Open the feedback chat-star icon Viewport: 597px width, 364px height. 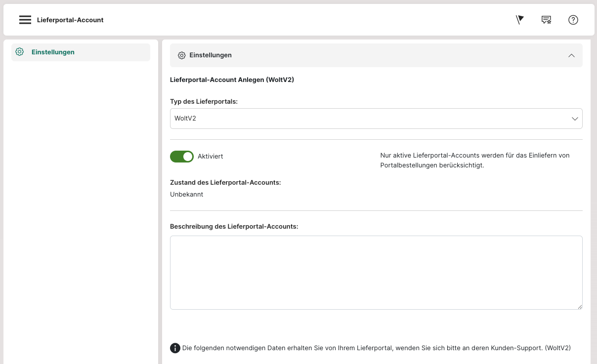pos(546,20)
